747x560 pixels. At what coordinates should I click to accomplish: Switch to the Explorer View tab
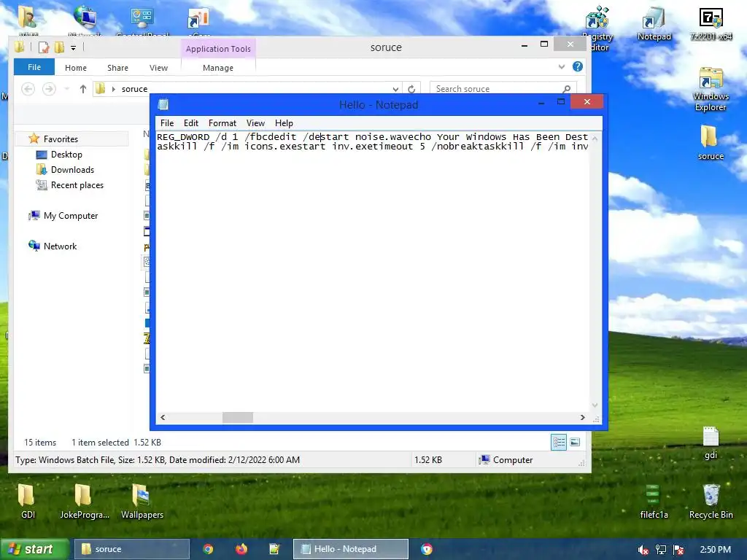[x=158, y=68]
